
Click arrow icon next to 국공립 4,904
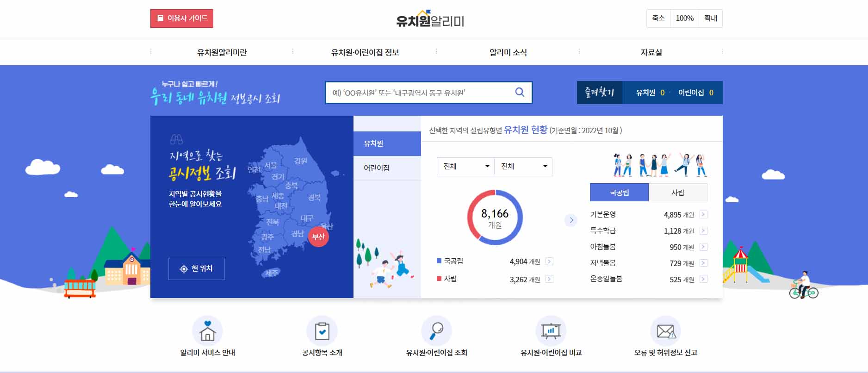549,261
